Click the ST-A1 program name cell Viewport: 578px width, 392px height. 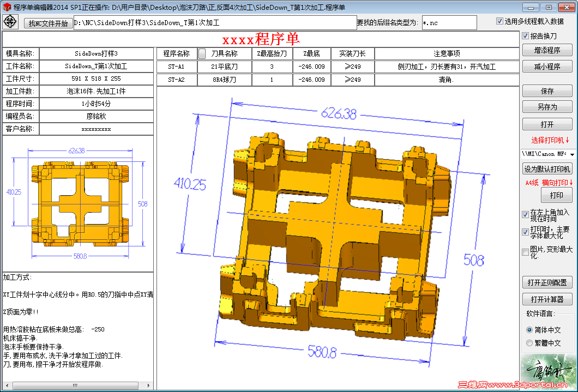point(177,67)
